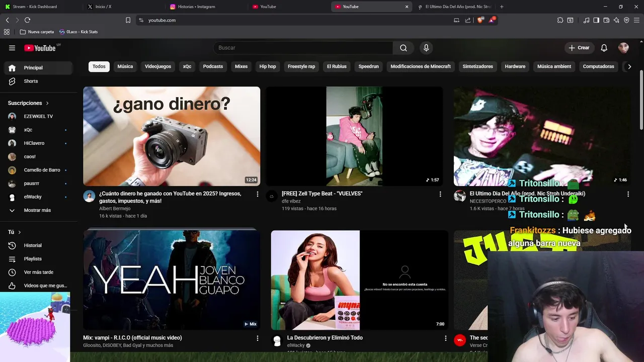Select the Videojuegos filter chip
This screenshot has height=362, width=644.
pos(158,66)
